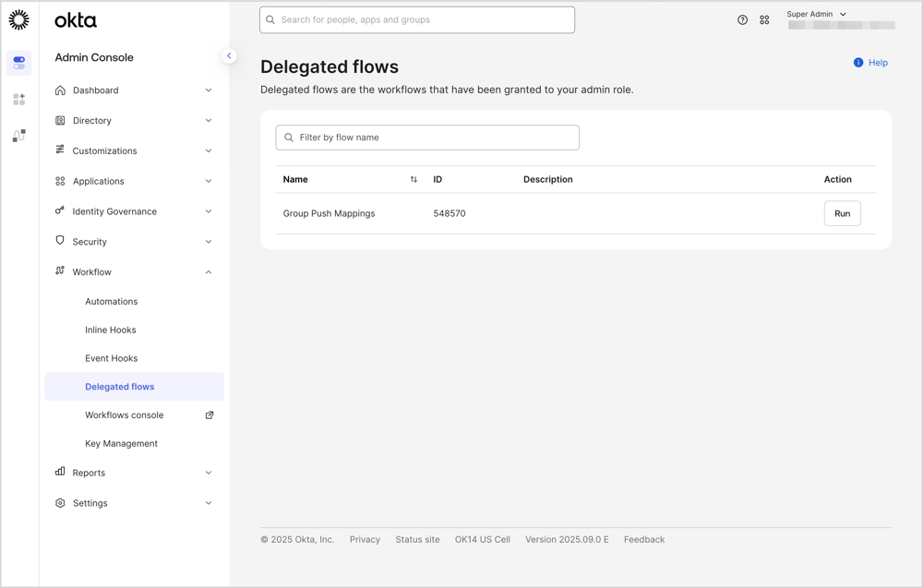Open the Feedback footer link
This screenshot has width=923, height=588.
point(644,540)
